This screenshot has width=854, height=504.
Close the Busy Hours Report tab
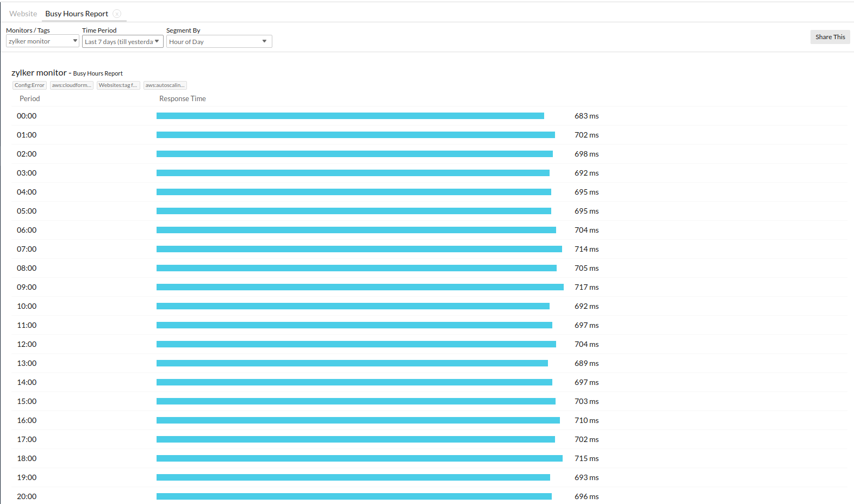pyautogui.click(x=117, y=14)
